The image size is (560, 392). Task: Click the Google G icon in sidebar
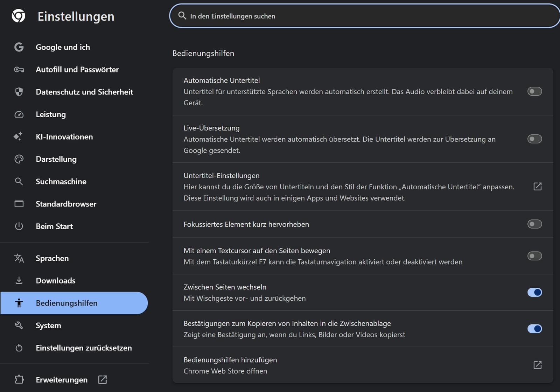(x=19, y=47)
